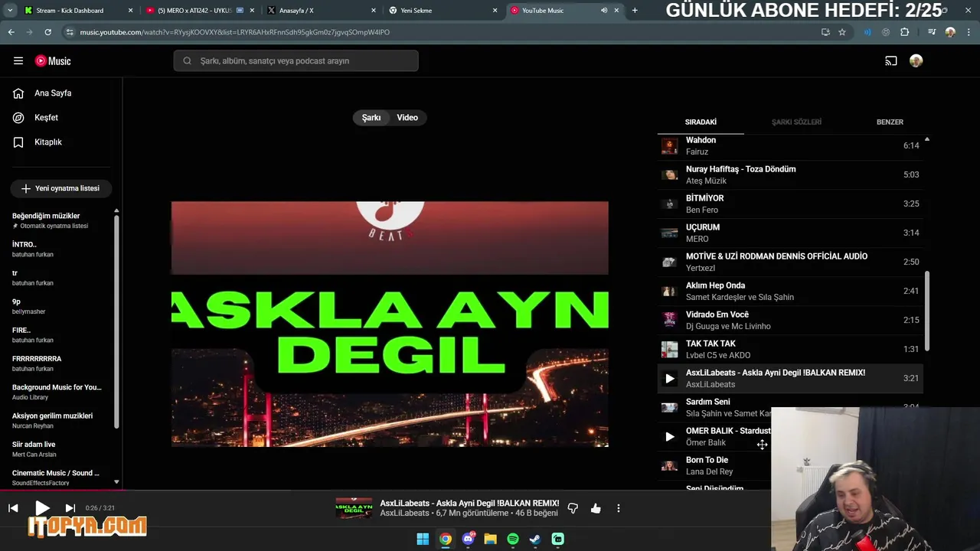Switch to Stream - Kick Dashboard tab
Viewport: 980px width, 551px height.
pos(77,11)
